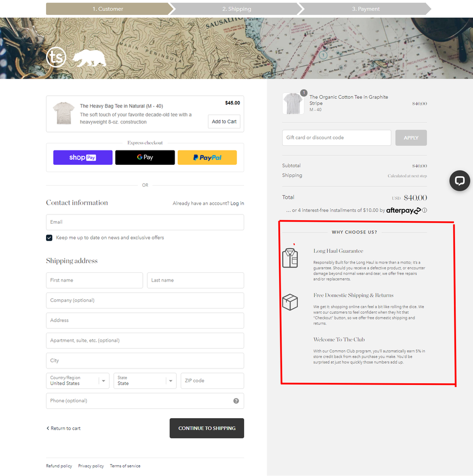Return to cart link
Image resolution: width=473 pixels, height=476 pixels.
63,428
